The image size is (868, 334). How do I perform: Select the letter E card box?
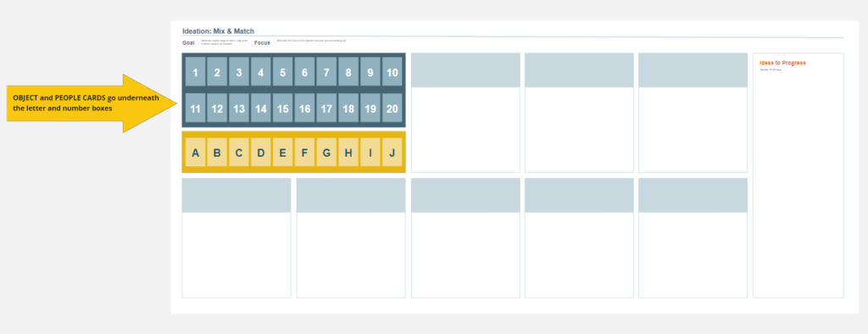(x=283, y=153)
